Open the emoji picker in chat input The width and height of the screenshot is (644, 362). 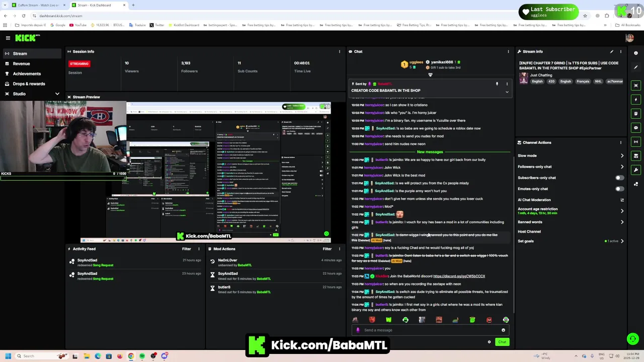(x=503, y=330)
